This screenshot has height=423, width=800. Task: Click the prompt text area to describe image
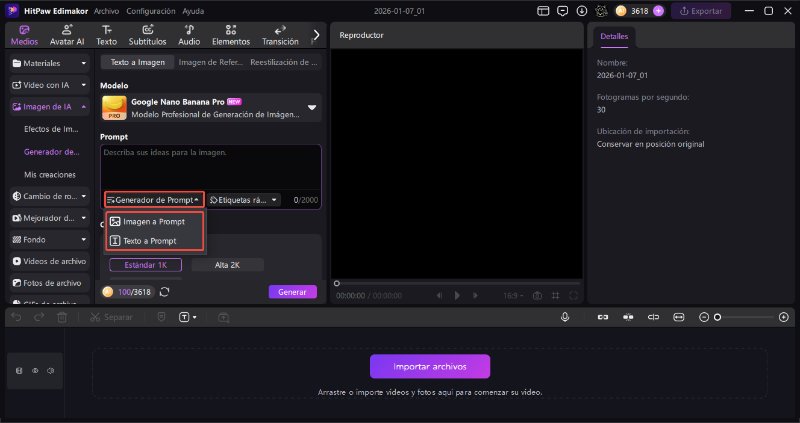(210, 165)
